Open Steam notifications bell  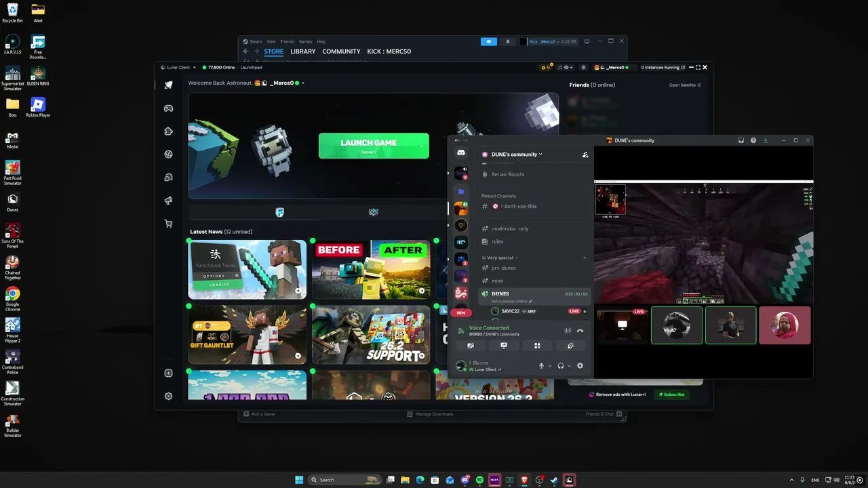(x=508, y=41)
